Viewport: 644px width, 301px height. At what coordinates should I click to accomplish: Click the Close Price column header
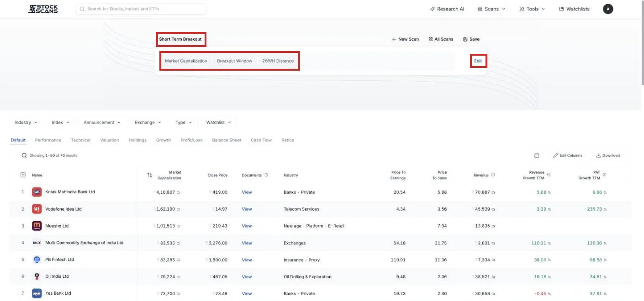pos(217,175)
